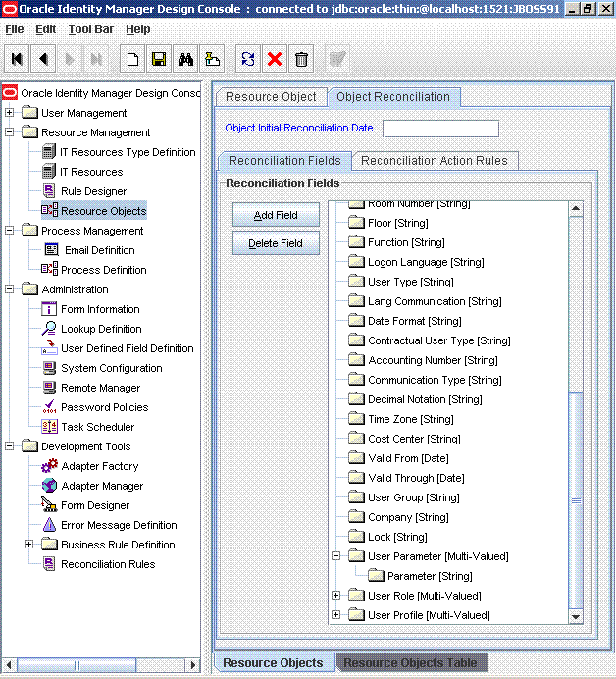Viewport: 616px width, 679px height.
Task: Open Process Definition icon
Action: pos(49,270)
